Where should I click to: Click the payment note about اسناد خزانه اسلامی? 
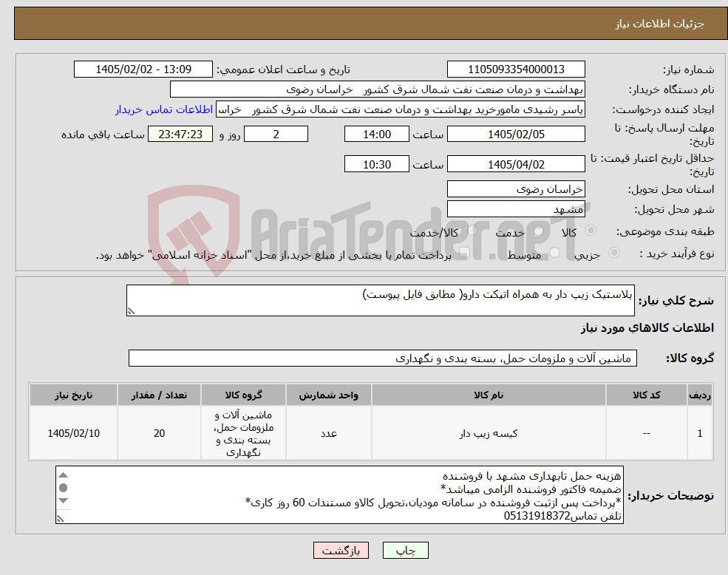(x=273, y=255)
